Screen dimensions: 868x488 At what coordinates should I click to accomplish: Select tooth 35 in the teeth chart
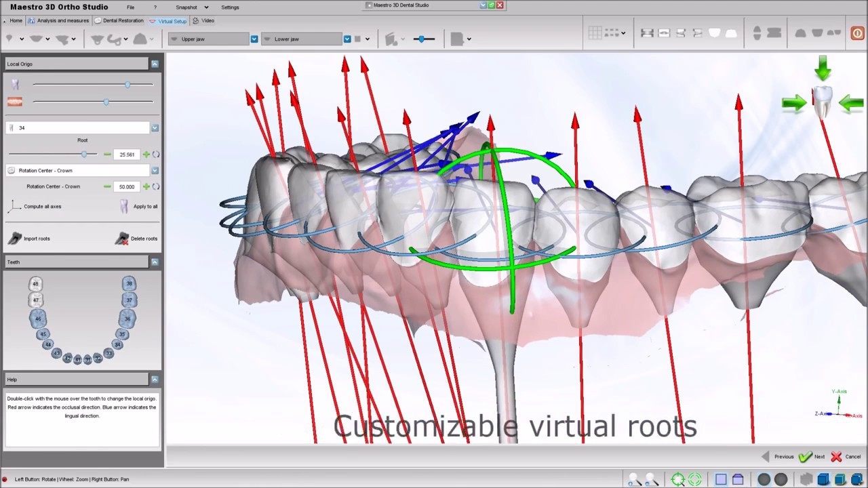click(122, 334)
